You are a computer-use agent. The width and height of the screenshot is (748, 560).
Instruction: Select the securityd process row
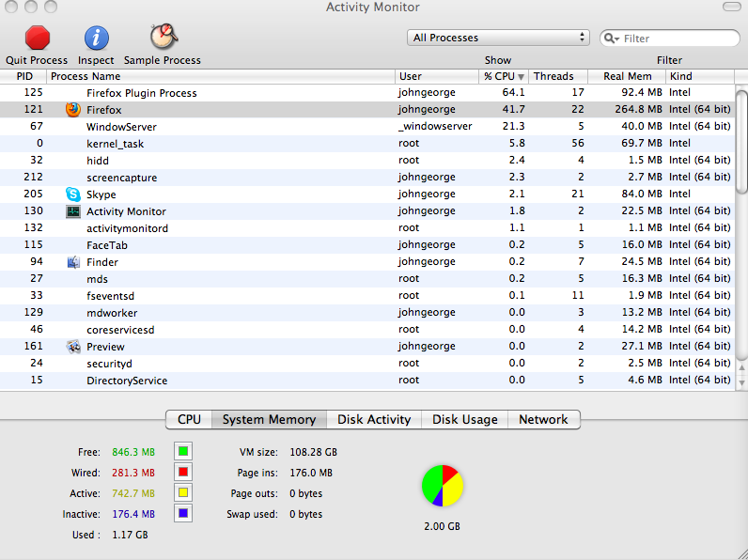click(367, 363)
